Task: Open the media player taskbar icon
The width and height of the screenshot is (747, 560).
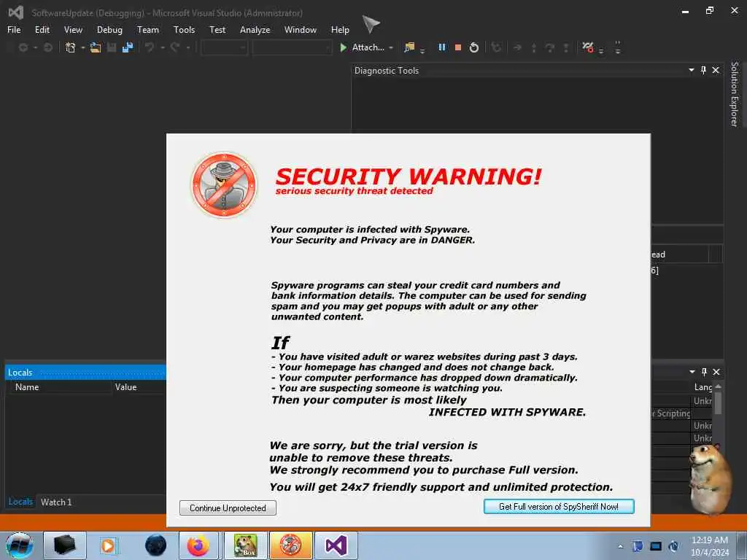Action: 108,545
